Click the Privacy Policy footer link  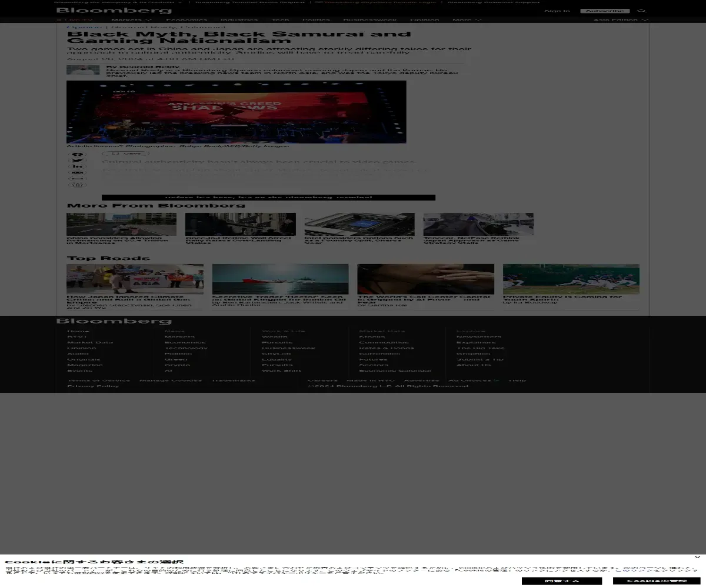coord(93,386)
